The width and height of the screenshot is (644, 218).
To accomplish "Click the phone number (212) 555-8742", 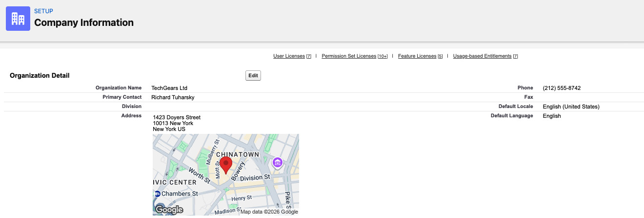I will [562, 88].
